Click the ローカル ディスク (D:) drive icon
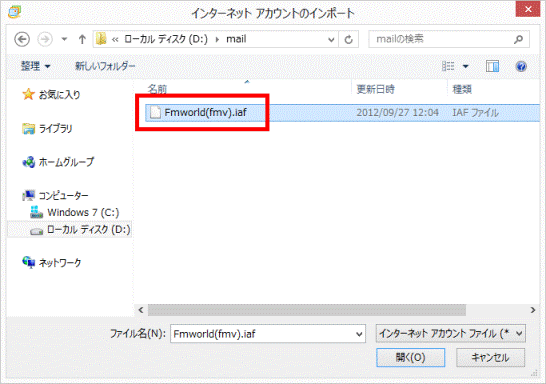The height and width of the screenshot is (384, 546). click(36, 230)
